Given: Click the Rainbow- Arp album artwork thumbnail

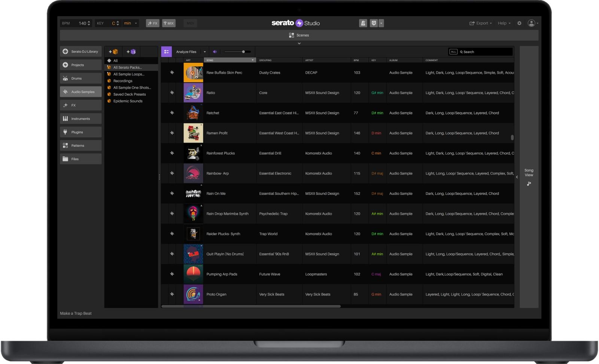Looking at the screenshot, I should click(193, 173).
